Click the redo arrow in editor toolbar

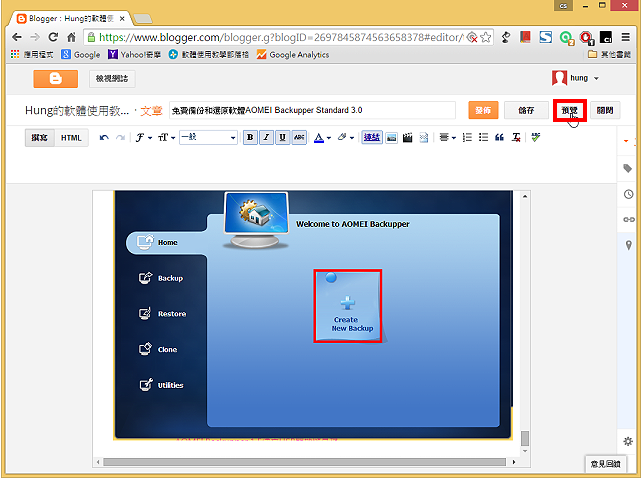pos(120,138)
